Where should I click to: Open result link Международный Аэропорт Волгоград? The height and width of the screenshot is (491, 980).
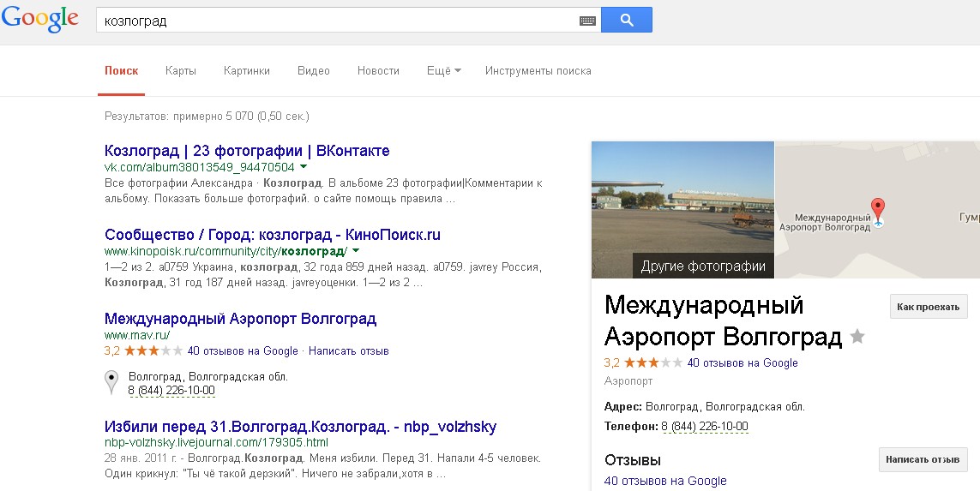(x=240, y=319)
